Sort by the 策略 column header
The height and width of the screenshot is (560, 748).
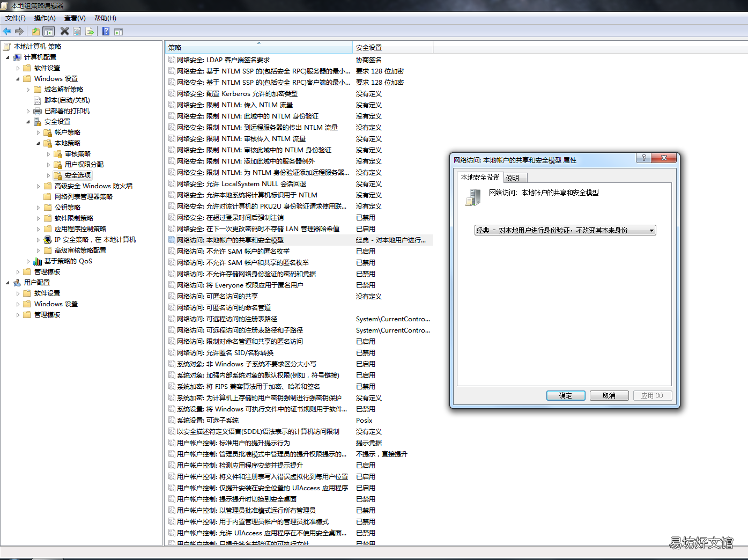coord(258,47)
